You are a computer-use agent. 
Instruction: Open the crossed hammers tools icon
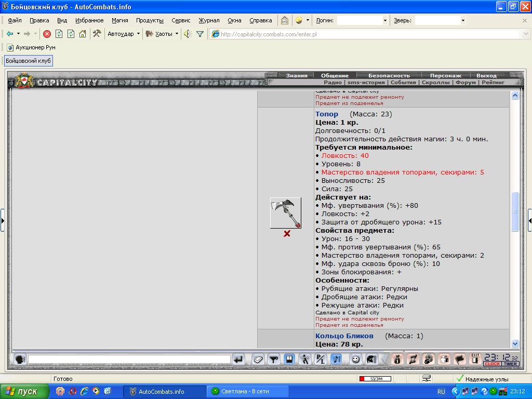coord(97,34)
